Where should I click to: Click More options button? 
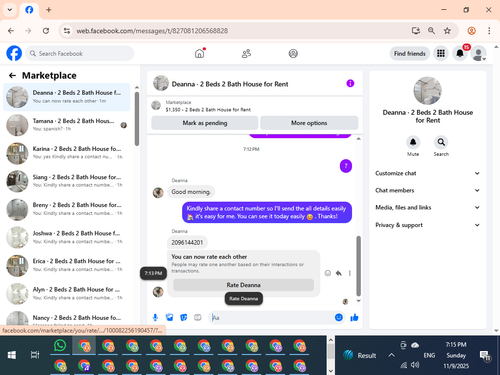[309, 123]
